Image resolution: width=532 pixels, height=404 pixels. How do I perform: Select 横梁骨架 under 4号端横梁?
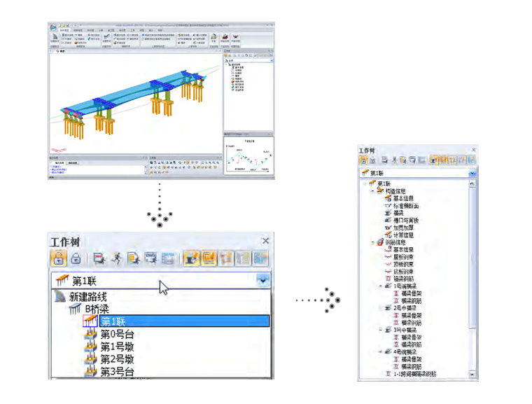pyautogui.click(x=411, y=359)
